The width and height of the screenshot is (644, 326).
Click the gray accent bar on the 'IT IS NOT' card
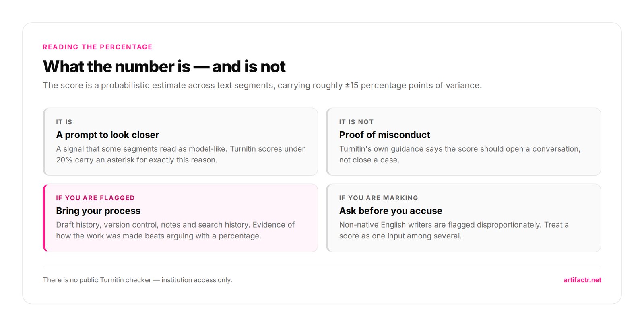tap(328, 141)
